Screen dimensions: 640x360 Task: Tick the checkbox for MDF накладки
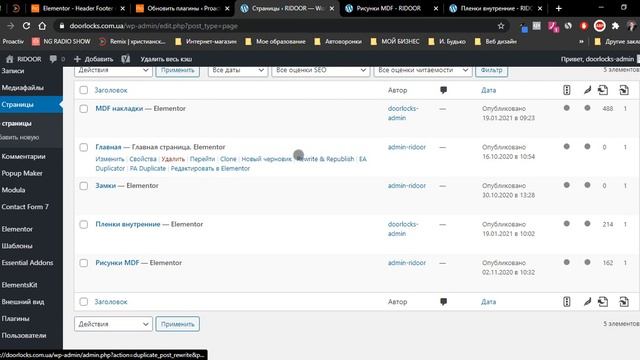84,109
